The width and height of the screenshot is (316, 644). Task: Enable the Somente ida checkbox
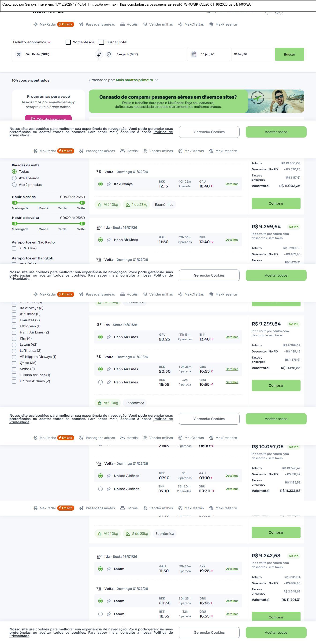tap(68, 42)
